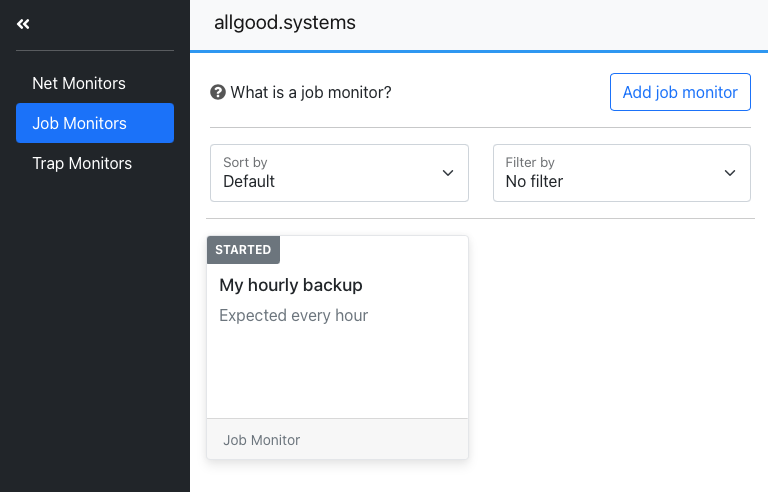Screen dimensions: 768x492
Task: Select Job Monitors in the sidebar
Action: coord(95,123)
